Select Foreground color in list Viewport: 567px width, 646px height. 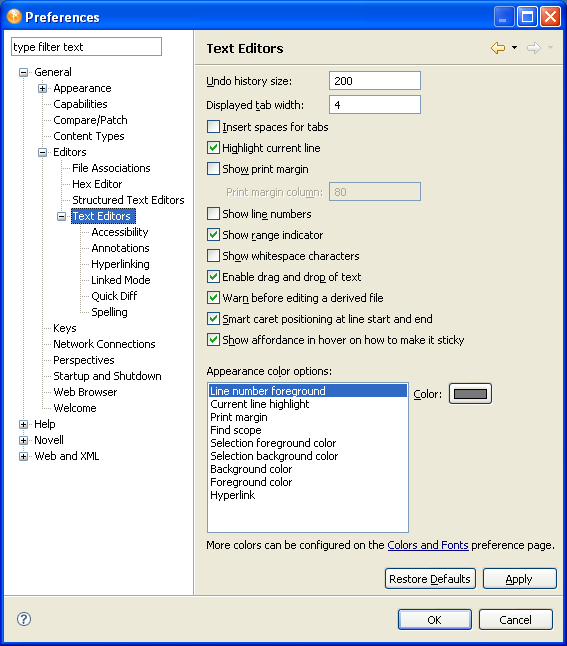[x=308, y=482]
